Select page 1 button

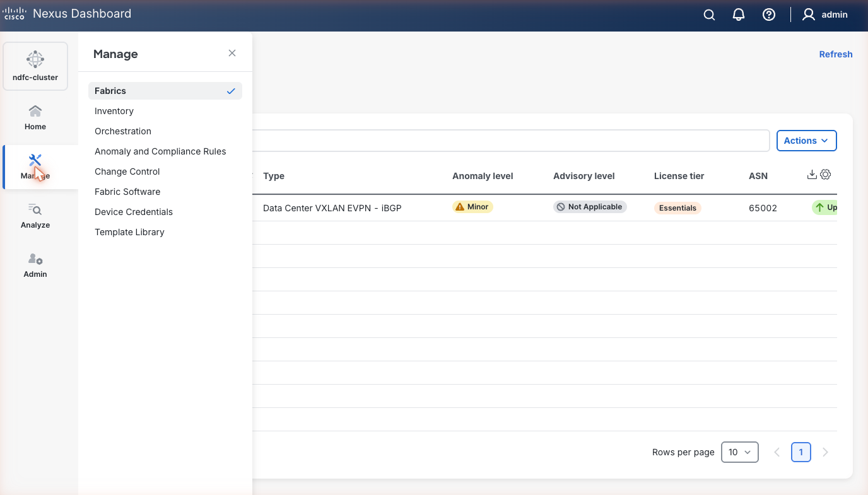pyautogui.click(x=801, y=452)
